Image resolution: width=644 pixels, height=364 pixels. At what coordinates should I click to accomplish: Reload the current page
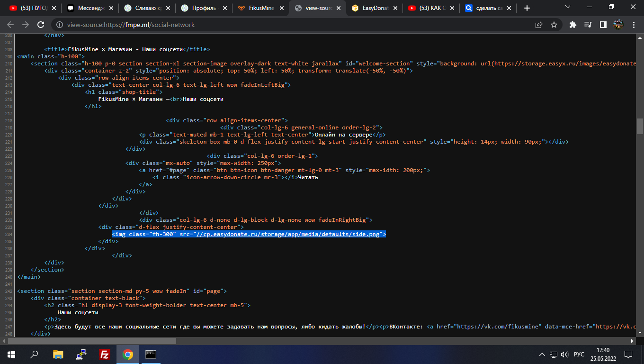[x=41, y=25]
